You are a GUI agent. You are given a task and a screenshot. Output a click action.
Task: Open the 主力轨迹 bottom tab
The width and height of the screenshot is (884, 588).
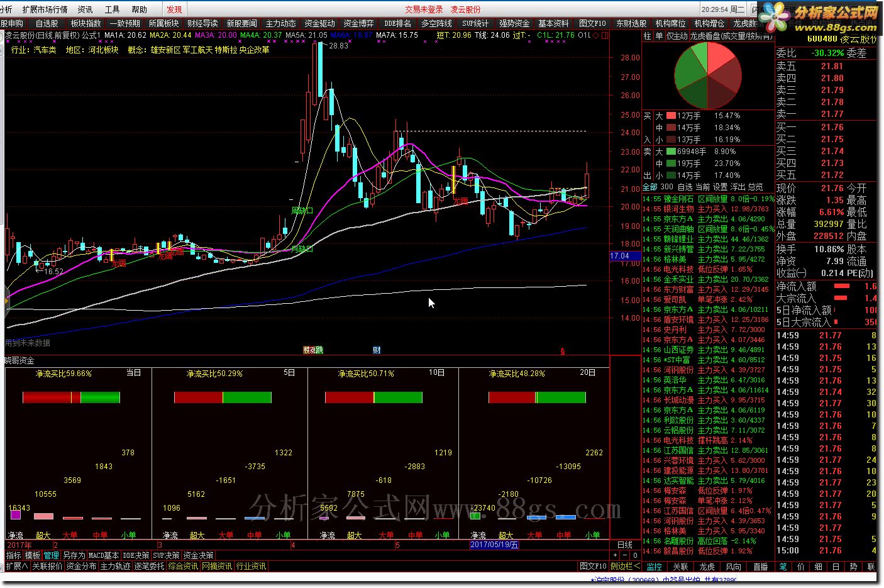[x=116, y=567]
